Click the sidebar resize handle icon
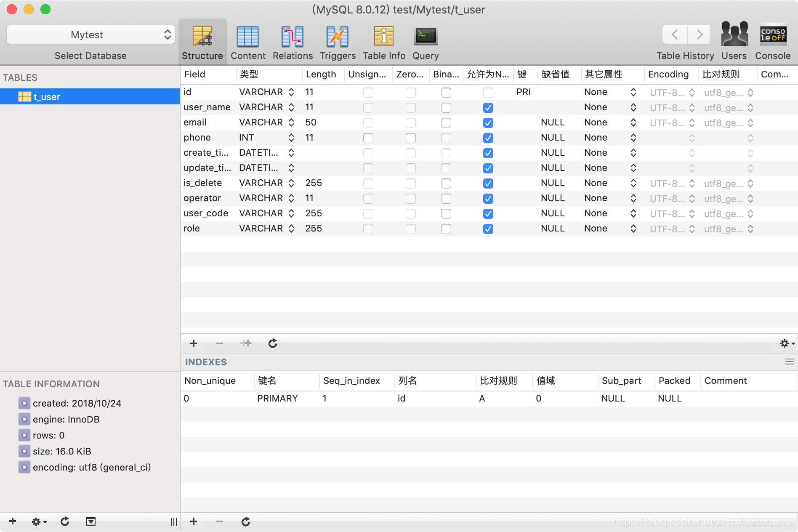The width and height of the screenshot is (798, 532). coord(173,522)
